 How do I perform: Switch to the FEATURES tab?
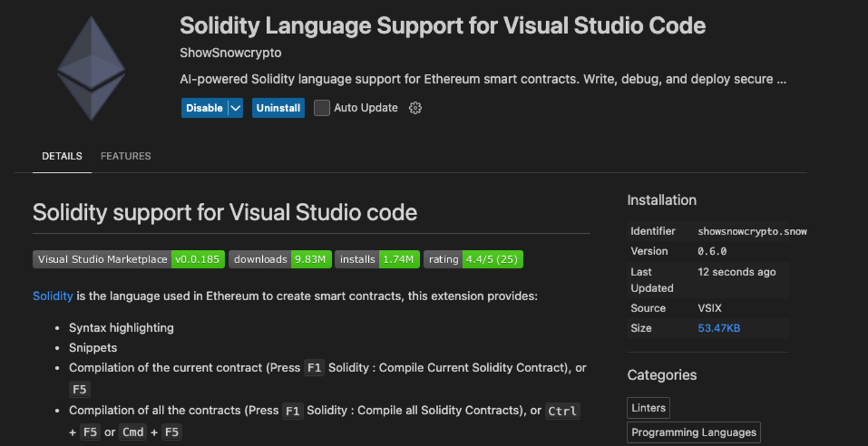[x=125, y=156]
